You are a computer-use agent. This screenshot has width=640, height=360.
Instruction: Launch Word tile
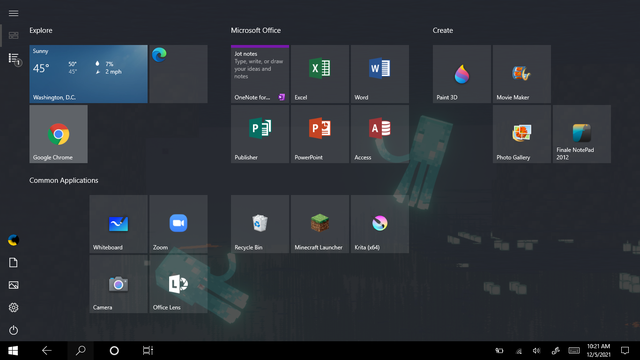[x=380, y=74]
